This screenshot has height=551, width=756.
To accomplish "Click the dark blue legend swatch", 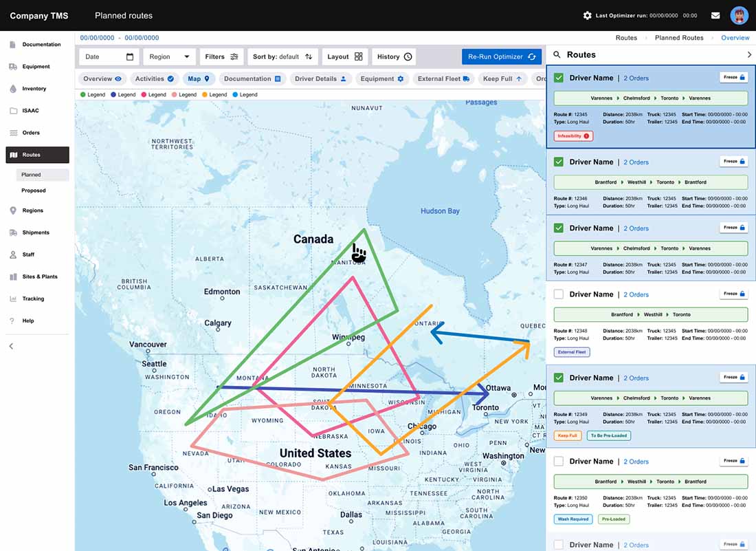I will (113, 94).
